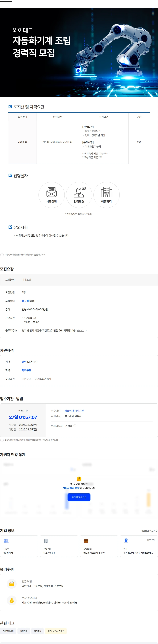Select the 기계조작 tag

tap(38, 631)
